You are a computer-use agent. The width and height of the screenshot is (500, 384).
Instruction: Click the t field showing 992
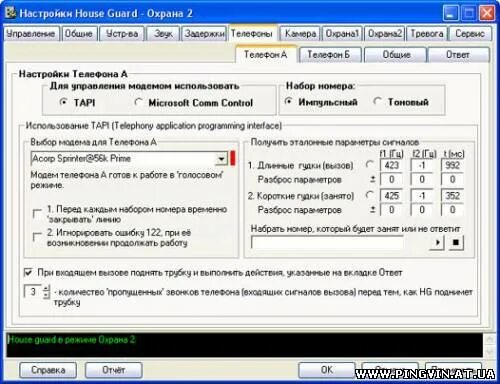[x=452, y=165]
